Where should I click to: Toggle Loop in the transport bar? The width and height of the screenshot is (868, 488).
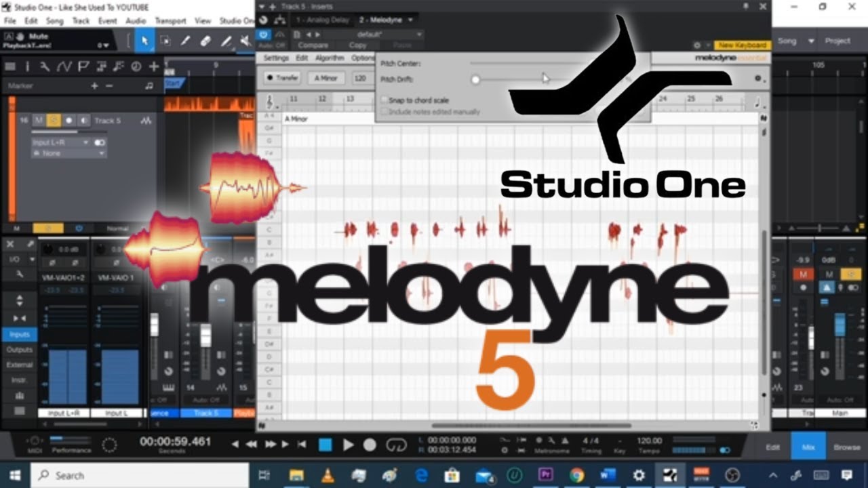click(395, 445)
